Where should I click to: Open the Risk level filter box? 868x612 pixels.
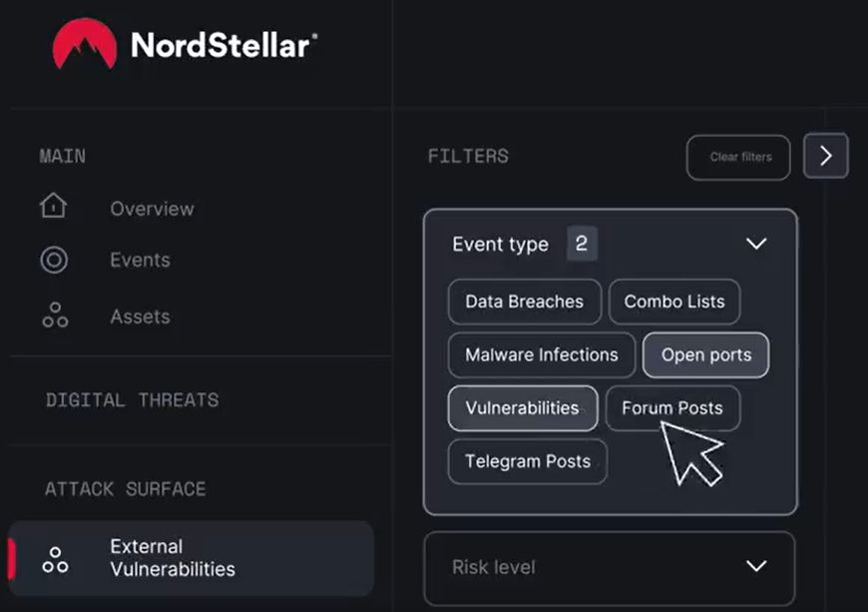[x=610, y=568]
